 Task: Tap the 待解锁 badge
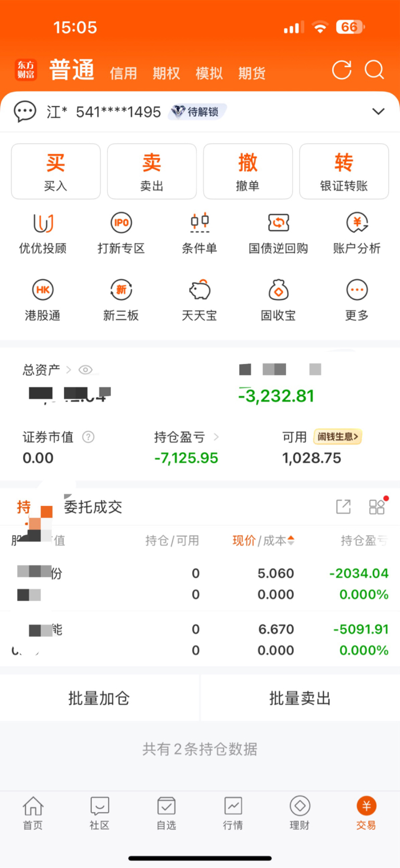point(197,111)
